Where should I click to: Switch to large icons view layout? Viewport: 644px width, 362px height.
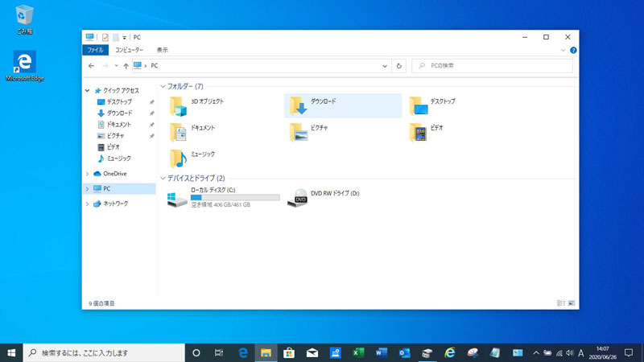pos(572,303)
